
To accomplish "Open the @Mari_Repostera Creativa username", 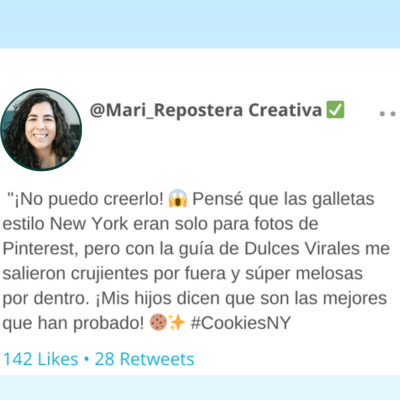I will point(206,110).
